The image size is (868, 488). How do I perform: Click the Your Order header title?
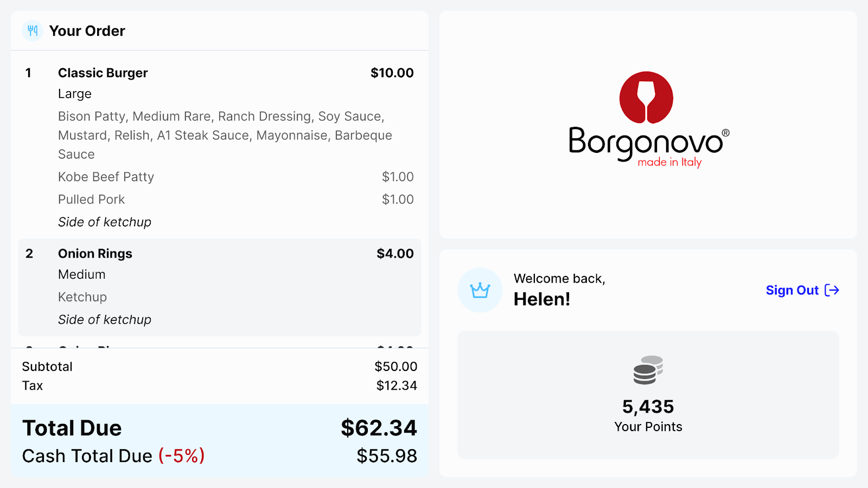[87, 31]
